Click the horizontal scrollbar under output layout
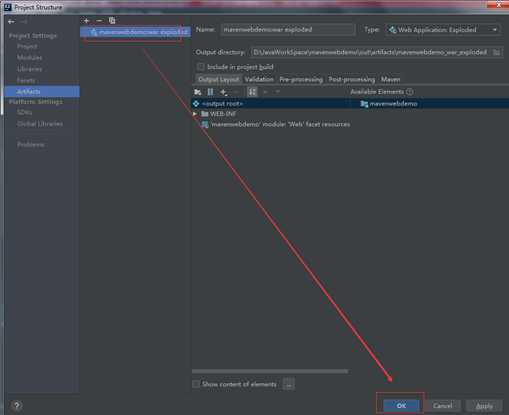Screen dimensions: 509x415 click(x=270, y=371)
